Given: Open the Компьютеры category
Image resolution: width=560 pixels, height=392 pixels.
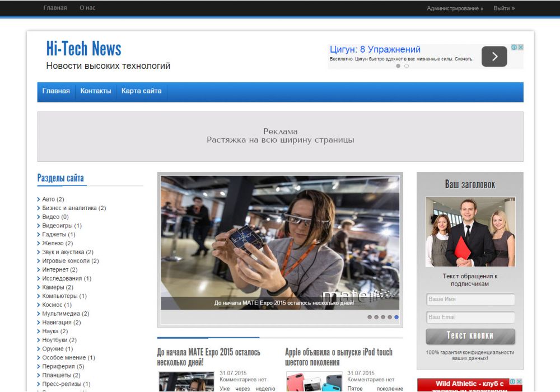Looking at the screenshot, I should (64, 296).
